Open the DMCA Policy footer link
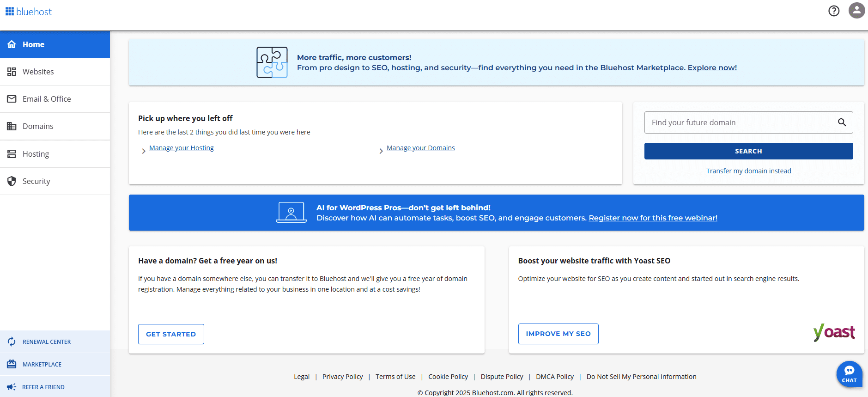The width and height of the screenshot is (868, 397). pos(555,377)
